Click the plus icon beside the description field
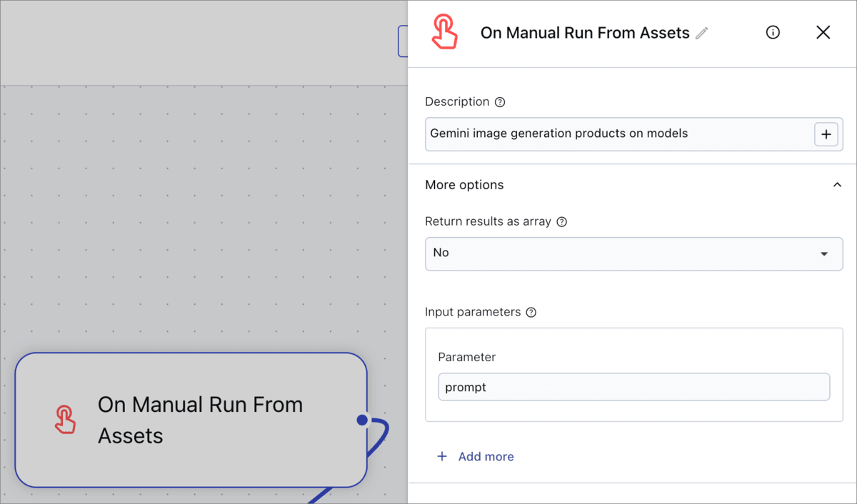Image resolution: width=857 pixels, height=504 pixels. pos(826,134)
